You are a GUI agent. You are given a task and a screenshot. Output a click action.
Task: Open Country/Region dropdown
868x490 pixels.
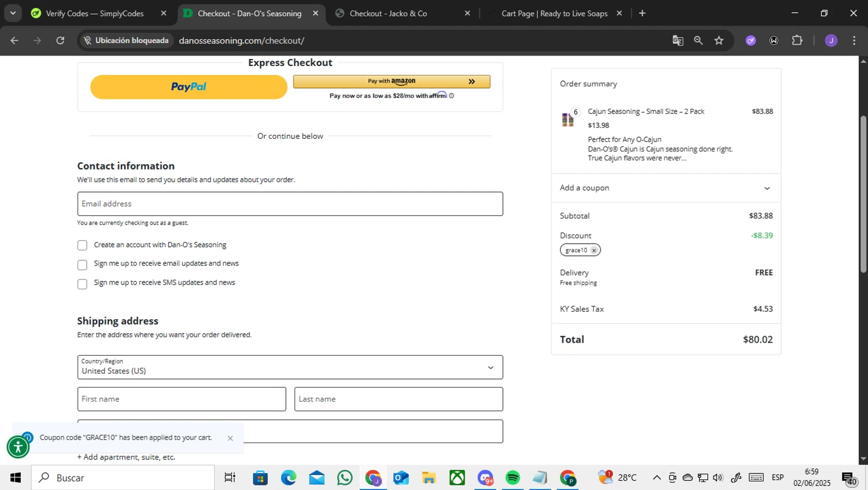pyautogui.click(x=290, y=367)
